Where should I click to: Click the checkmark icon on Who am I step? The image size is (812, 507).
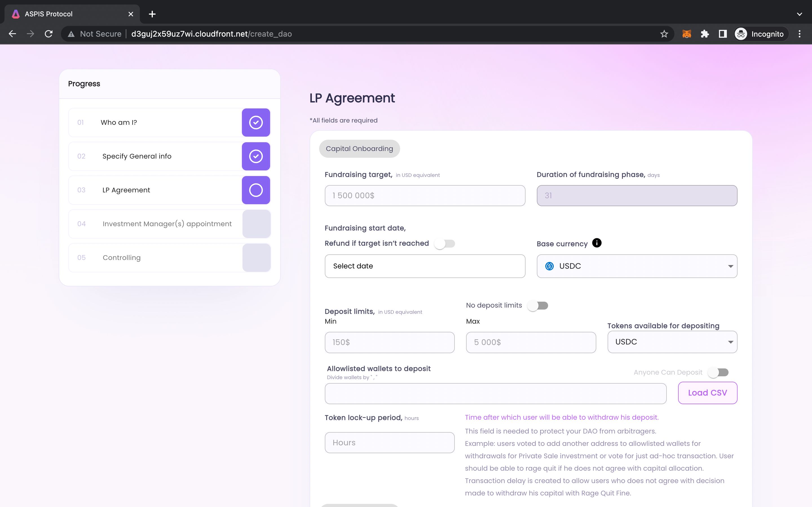(256, 122)
